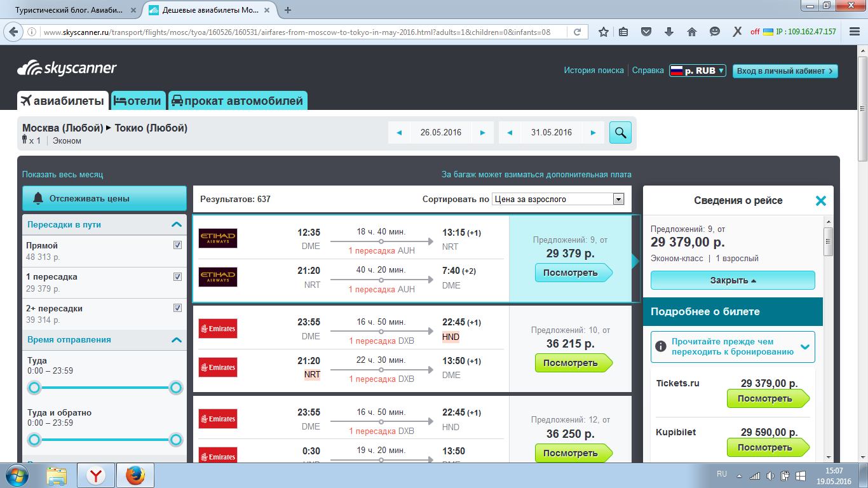Click Посмотреть for the 36 250 р. offer
Screen dimensions: 868x488
tap(573, 454)
